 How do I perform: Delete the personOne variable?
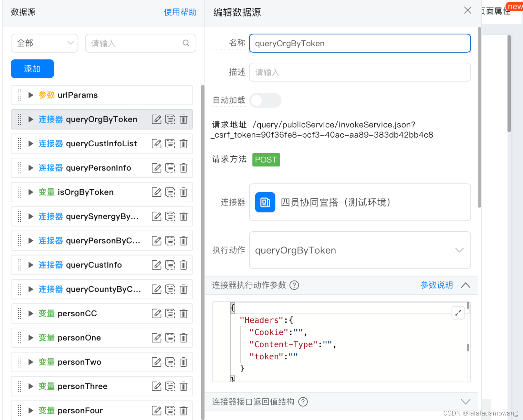tap(183, 338)
